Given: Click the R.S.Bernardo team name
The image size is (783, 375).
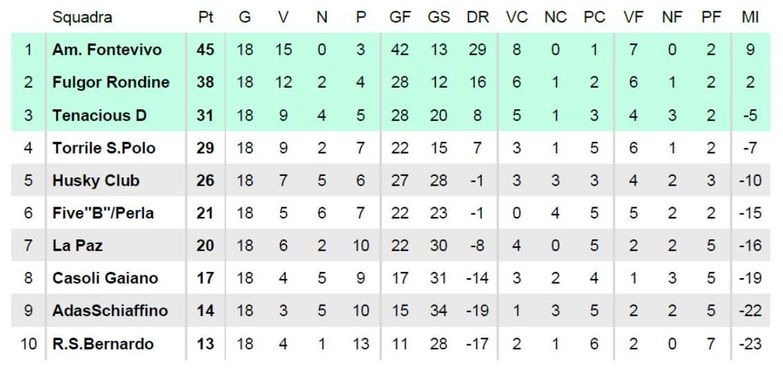Looking at the screenshot, I should pyautogui.click(x=102, y=344).
